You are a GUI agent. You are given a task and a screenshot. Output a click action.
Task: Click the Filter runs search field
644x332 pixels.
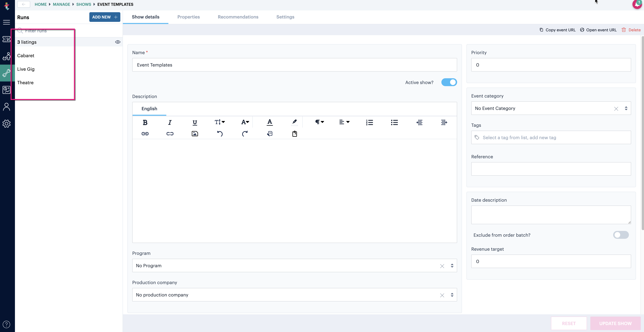pyautogui.click(x=69, y=31)
